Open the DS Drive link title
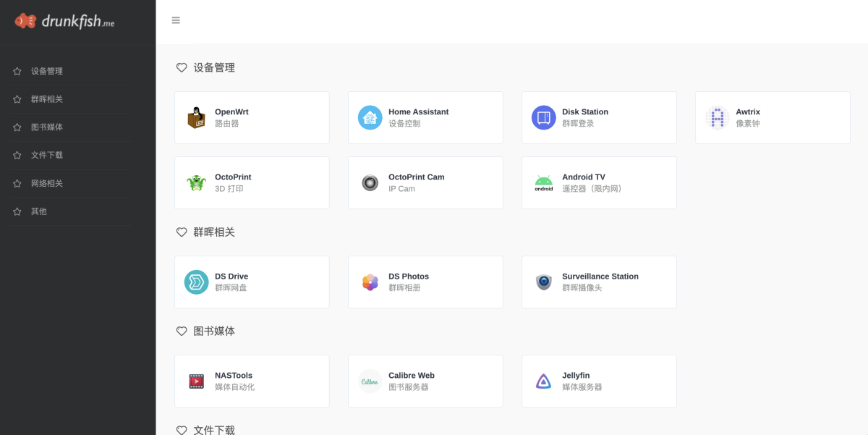Screen dimensions: 868x435 (231, 276)
